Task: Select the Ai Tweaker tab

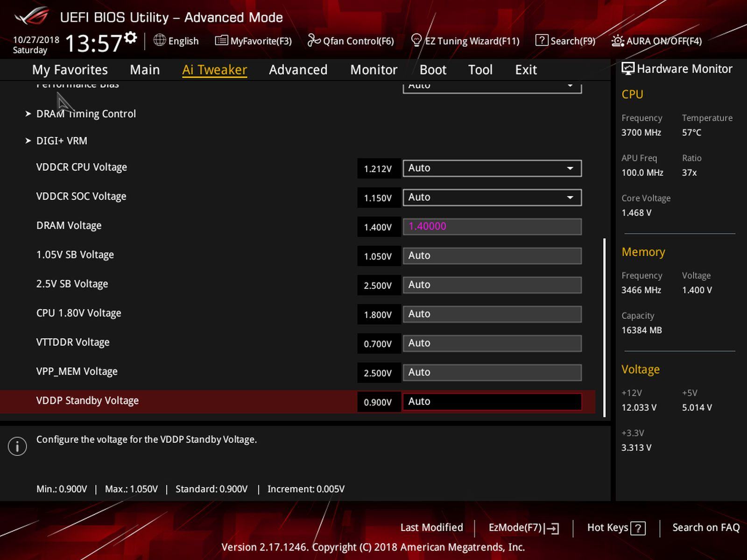Action: coord(214,70)
